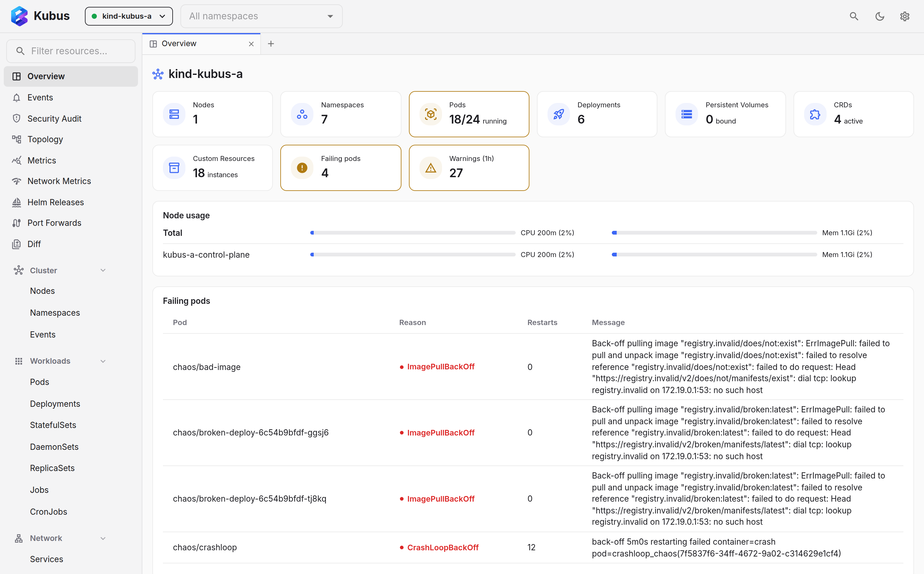Screen dimensions: 924x574
Task: Open pod chaos/broken-deploy-6c54b9bfdf-tj8kq
Action: click(x=249, y=499)
